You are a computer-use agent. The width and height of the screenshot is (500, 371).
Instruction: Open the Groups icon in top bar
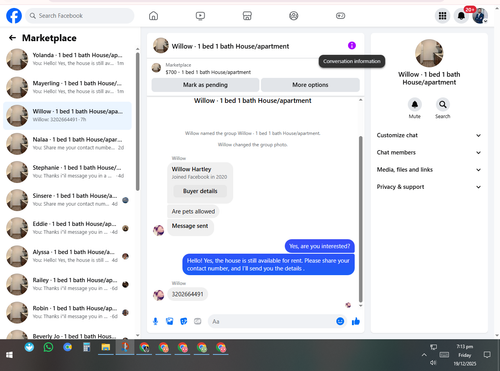(294, 16)
